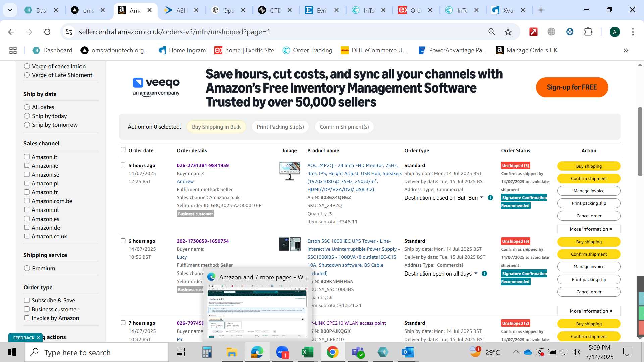Select Ship by tomorrow filter
The image size is (644, 362).
[x=27, y=125]
